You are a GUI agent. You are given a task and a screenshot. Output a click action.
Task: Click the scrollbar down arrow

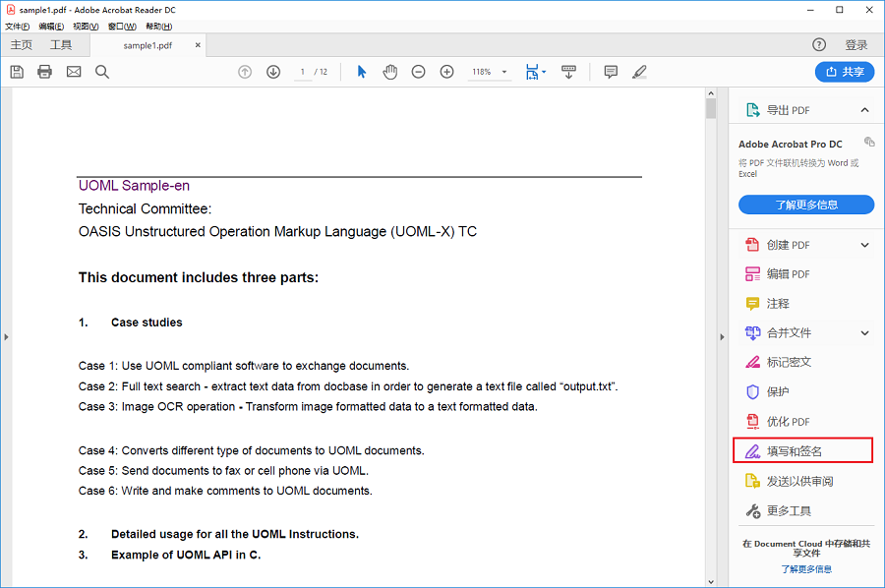[711, 582]
